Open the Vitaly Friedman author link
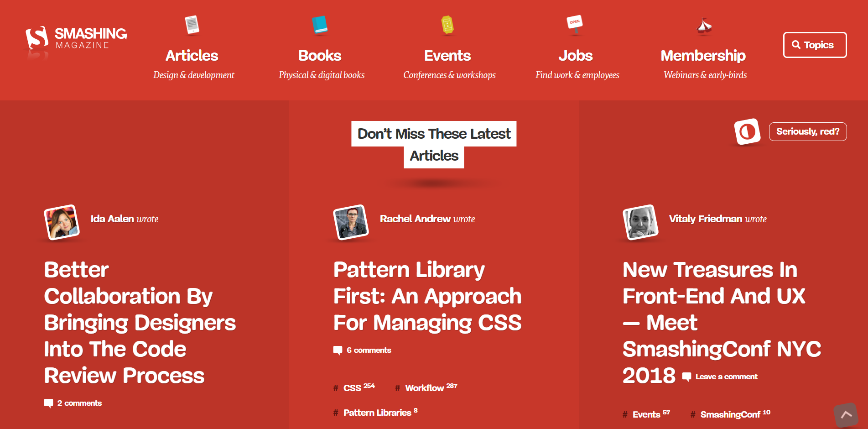 coord(706,219)
